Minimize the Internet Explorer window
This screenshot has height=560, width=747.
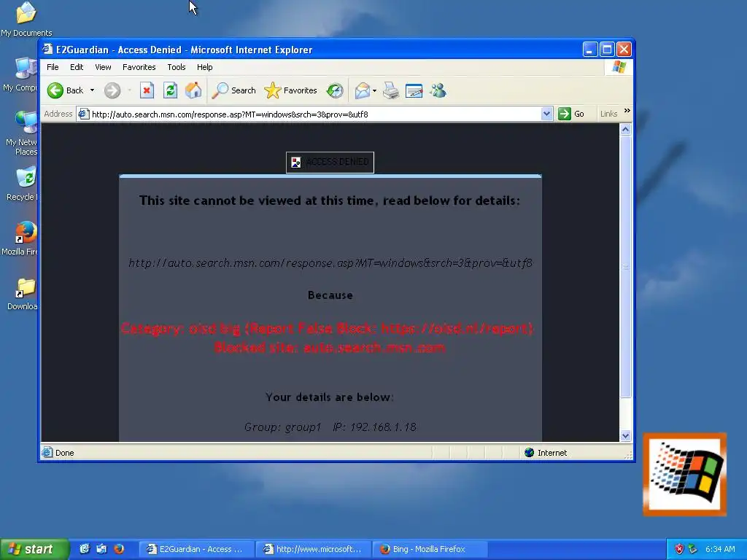tap(589, 49)
